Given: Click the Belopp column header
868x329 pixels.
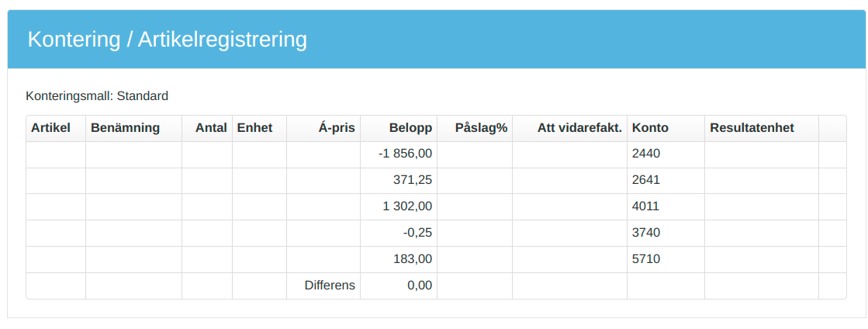Looking at the screenshot, I should 408,128.
